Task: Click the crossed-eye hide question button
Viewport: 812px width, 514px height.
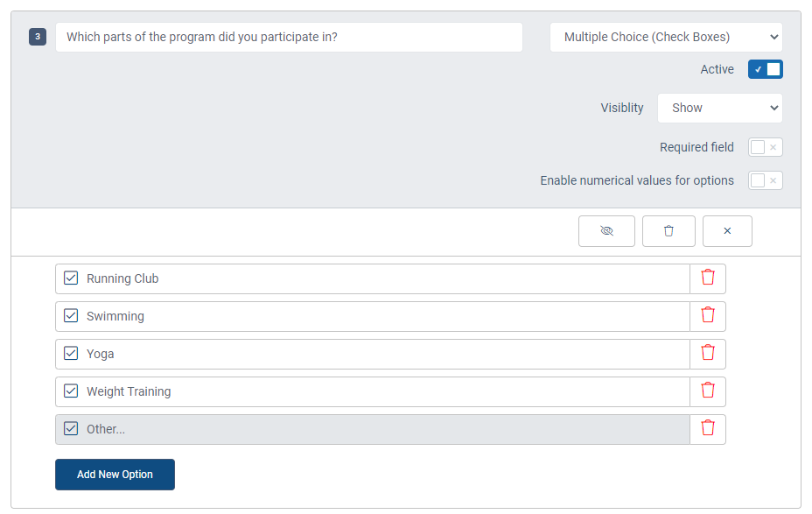Action: click(606, 231)
